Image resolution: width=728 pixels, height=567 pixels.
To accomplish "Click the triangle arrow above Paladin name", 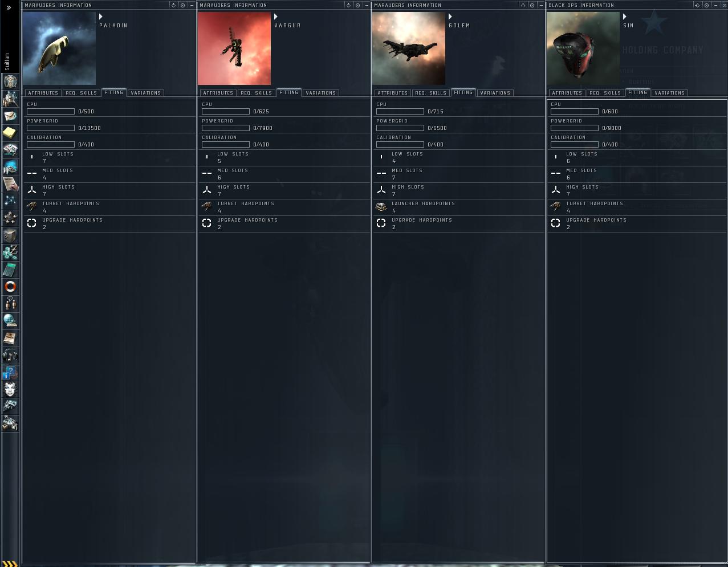I will (x=101, y=17).
